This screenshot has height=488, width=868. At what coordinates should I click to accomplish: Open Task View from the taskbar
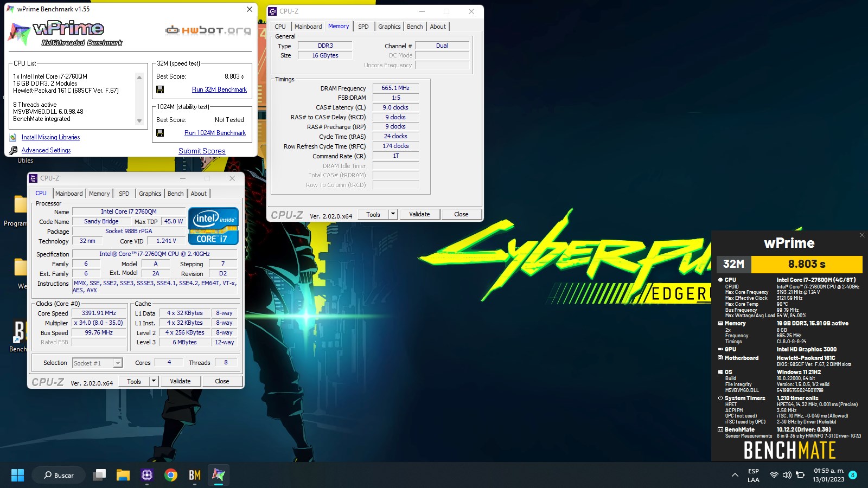coord(99,475)
